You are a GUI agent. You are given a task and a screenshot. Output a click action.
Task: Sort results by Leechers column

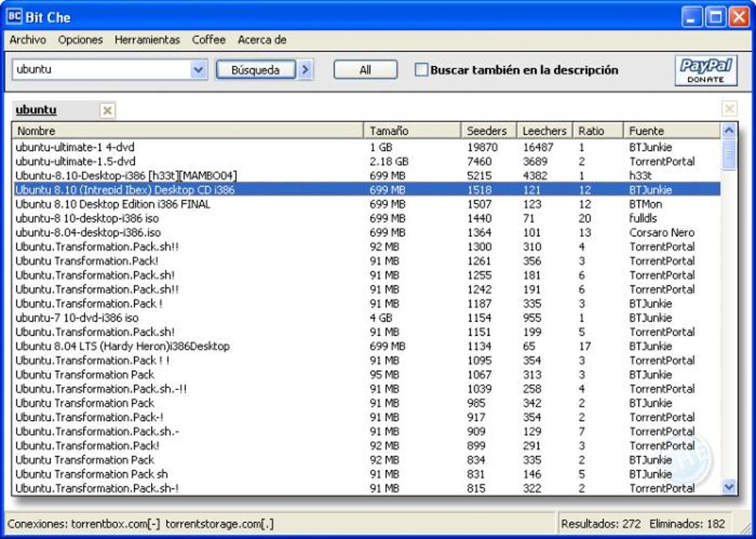point(544,130)
